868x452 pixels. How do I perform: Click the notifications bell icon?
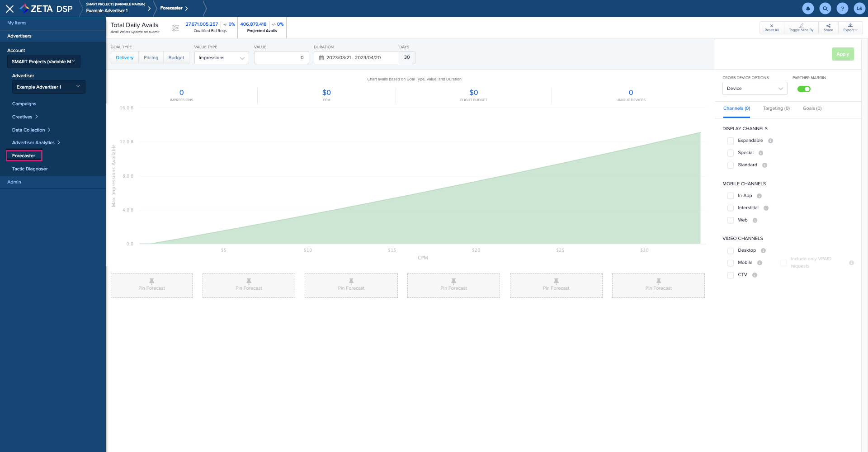tap(808, 8)
